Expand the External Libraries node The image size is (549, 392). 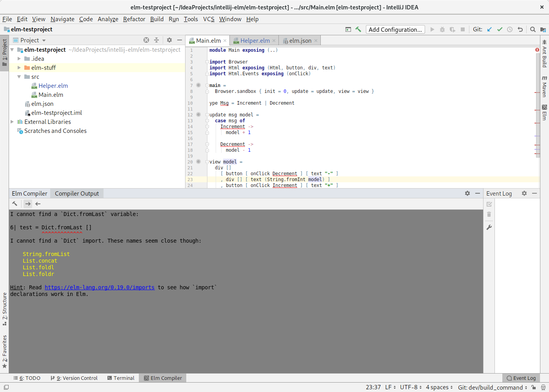(12, 122)
